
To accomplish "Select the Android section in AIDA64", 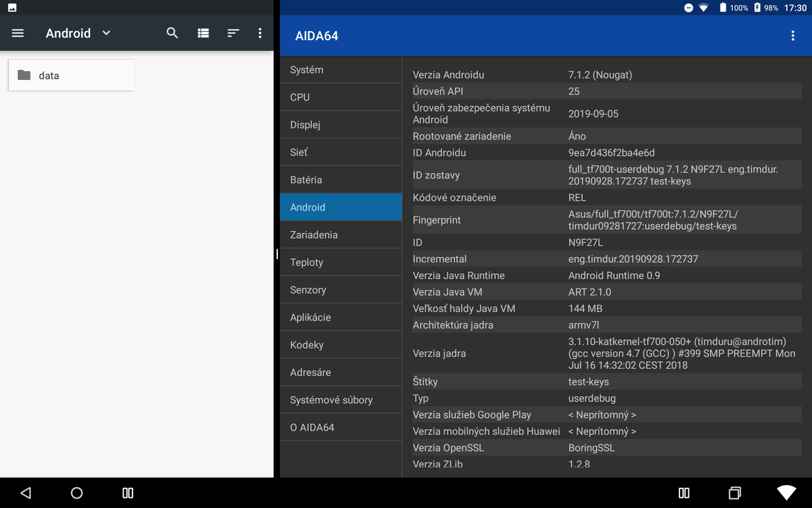I will pos(341,207).
